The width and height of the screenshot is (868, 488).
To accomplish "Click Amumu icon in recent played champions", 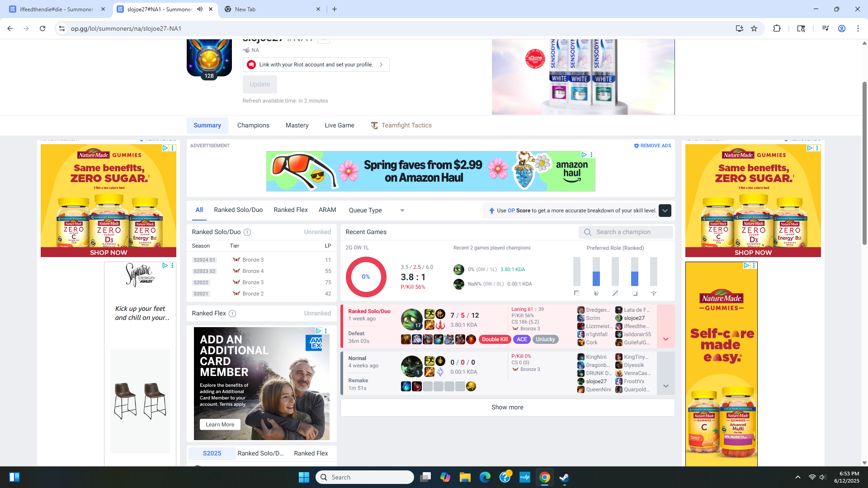I will (x=459, y=270).
